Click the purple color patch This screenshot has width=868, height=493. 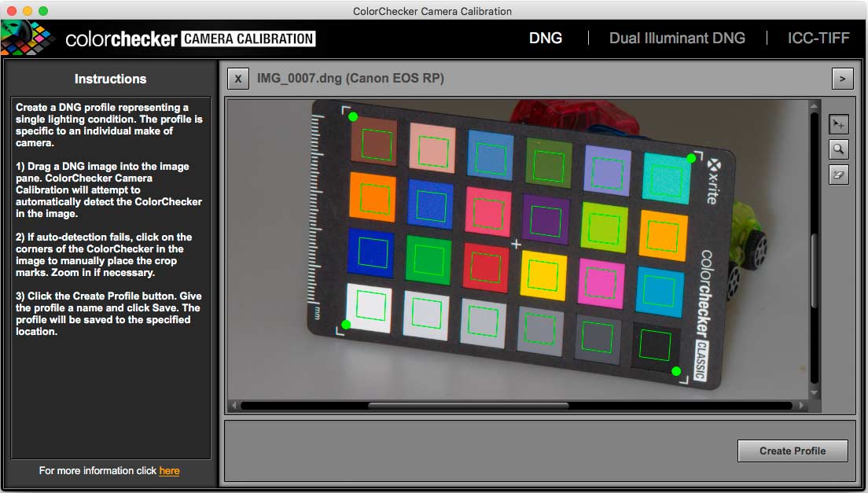tap(546, 219)
